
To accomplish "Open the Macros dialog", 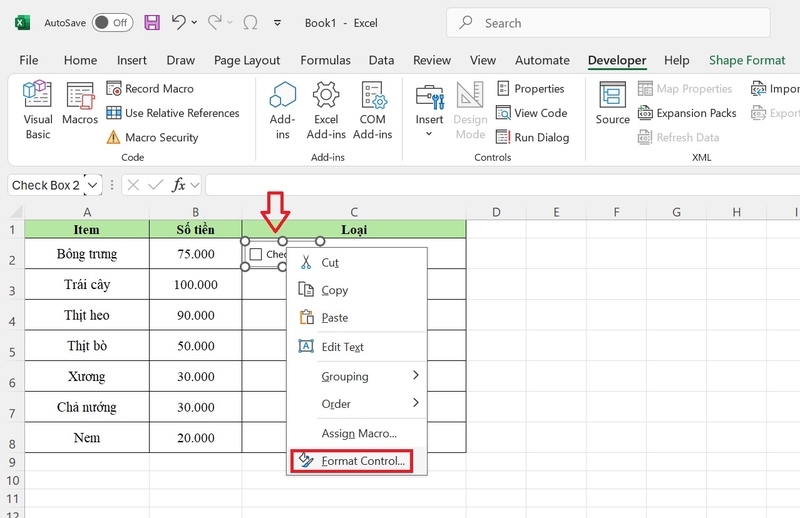I will tap(80, 103).
